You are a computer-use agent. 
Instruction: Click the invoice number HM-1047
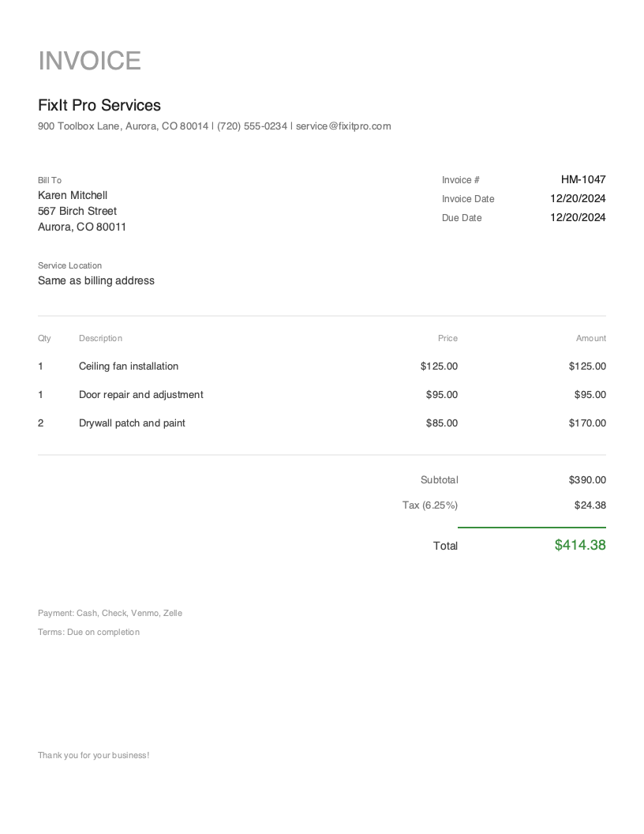click(582, 179)
